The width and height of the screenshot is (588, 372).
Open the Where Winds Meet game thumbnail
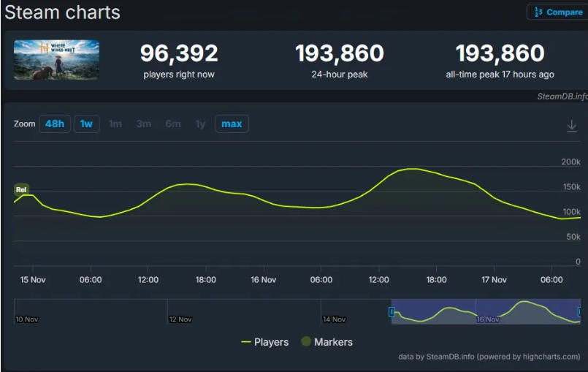(x=56, y=60)
